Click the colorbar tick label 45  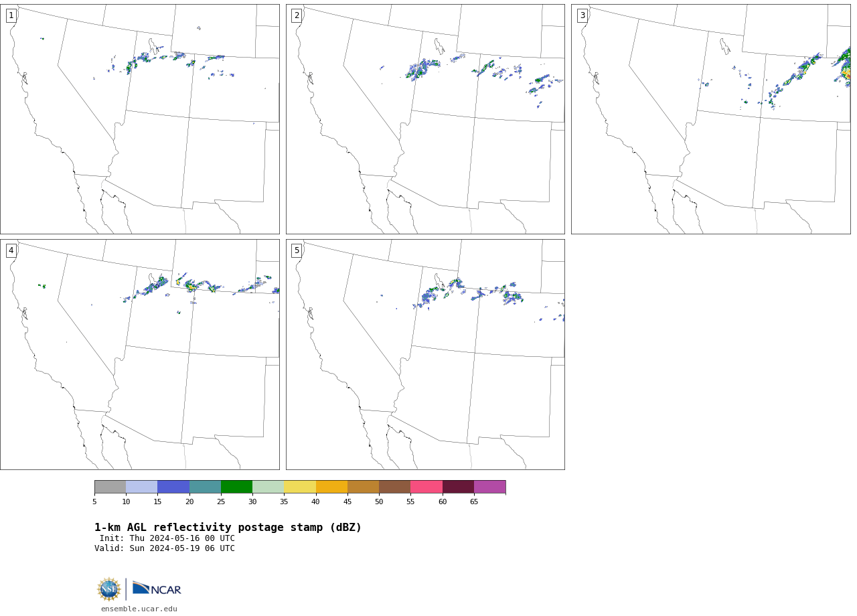pyautogui.click(x=347, y=502)
